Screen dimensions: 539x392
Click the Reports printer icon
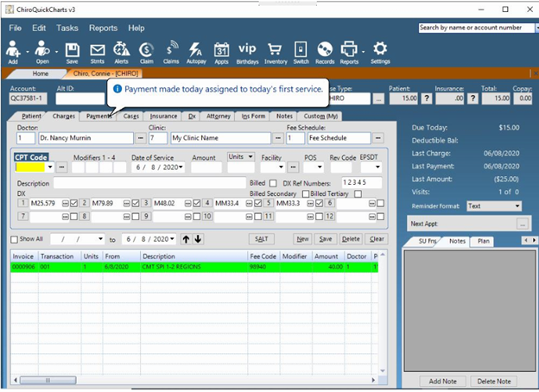[349, 53]
